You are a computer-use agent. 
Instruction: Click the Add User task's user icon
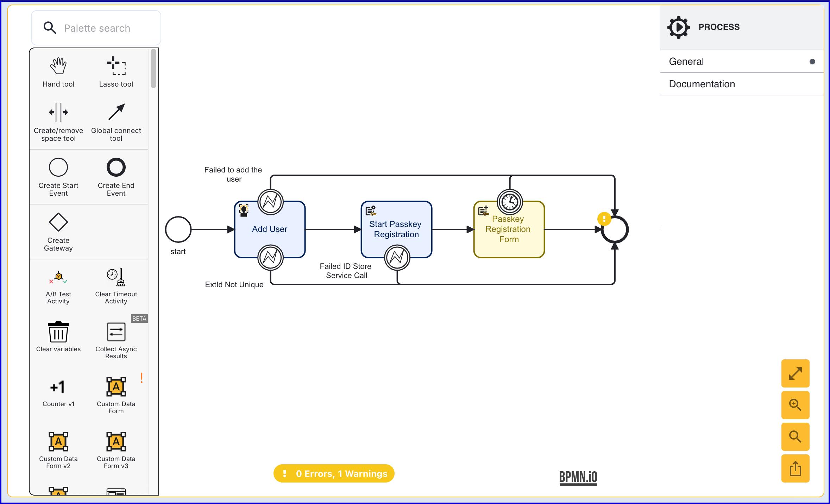244,210
